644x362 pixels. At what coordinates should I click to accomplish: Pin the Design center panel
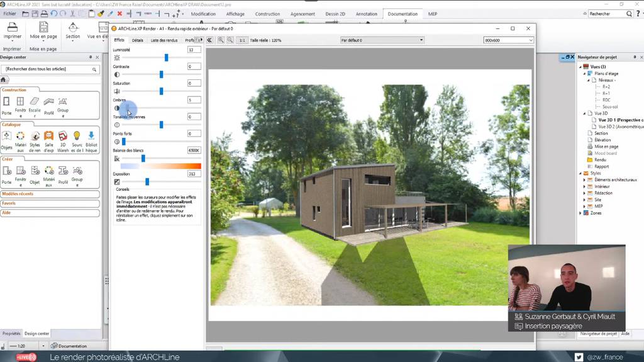(x=91, y=57)
